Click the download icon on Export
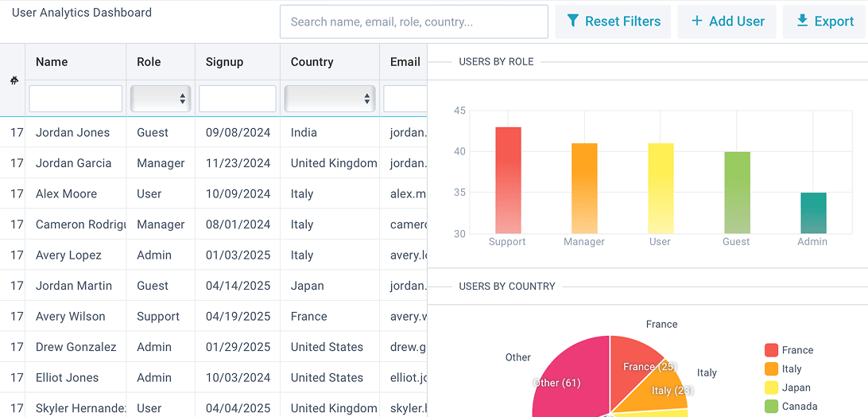The width and height of the screenshot is (868, 417). click(x=802, y=21)
